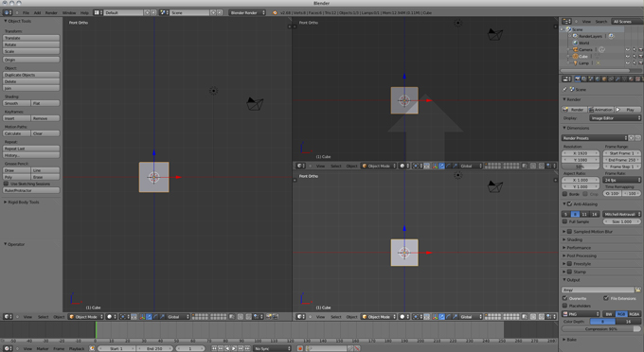
Task: Enable Use Sketching Sessions checkbox
Action: pos(7,184)
